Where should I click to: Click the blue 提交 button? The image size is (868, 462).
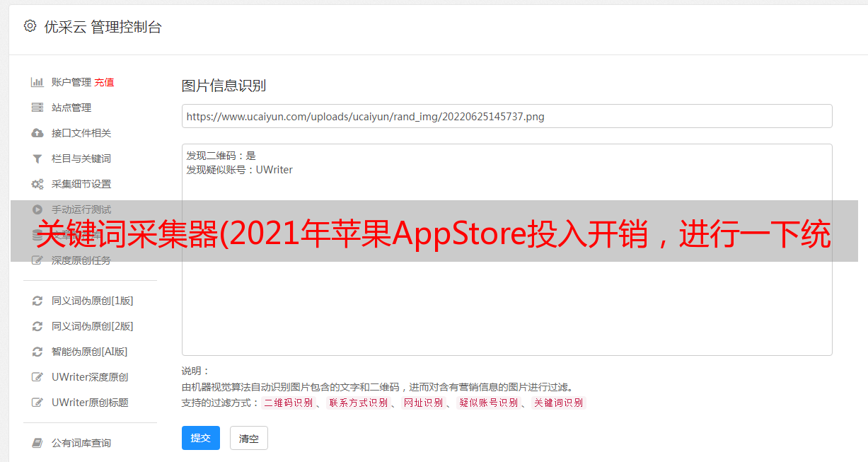coord(201,438)
